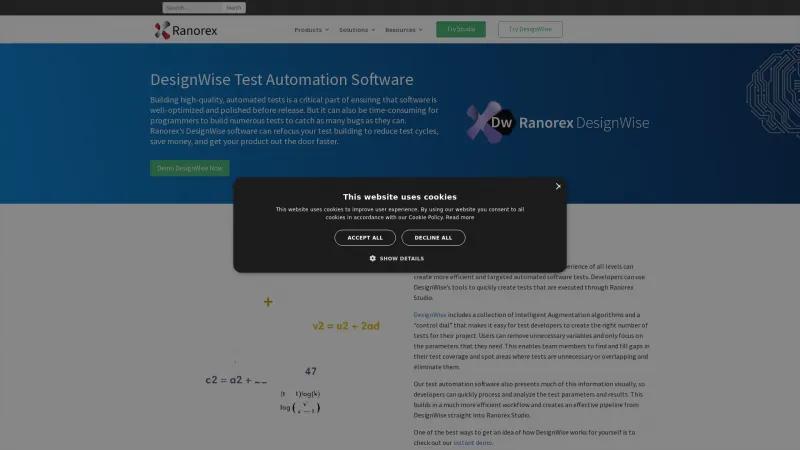This screenshot has height=450, width=800.
Task: Expand the Products menu
Action: click(311, 30)
